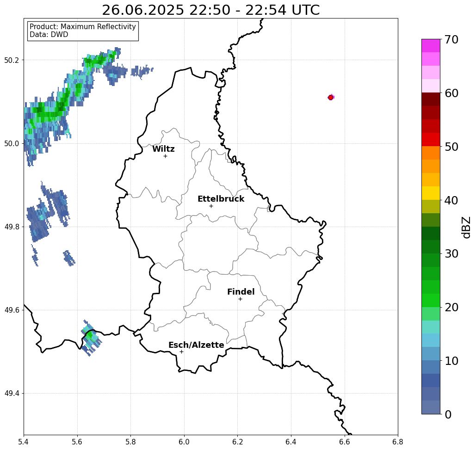The image size is (476, 450).
Task: Click the 'Data: DWD' text line
Action: (49, 35)
